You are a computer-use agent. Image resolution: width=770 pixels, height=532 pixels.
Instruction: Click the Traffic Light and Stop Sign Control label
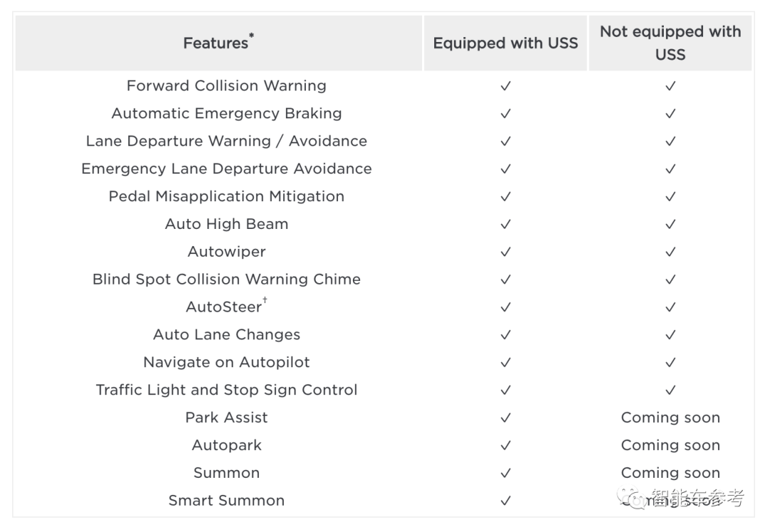point(227,390)
